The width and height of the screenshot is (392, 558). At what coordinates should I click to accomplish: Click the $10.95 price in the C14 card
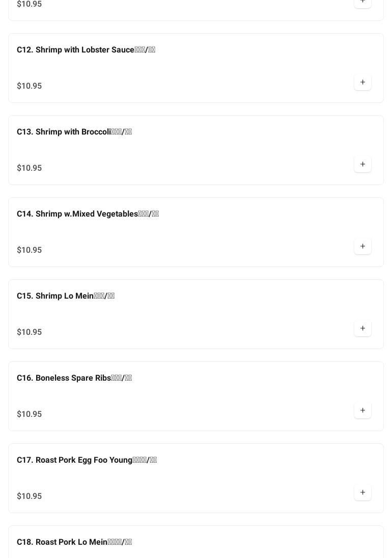30,250
